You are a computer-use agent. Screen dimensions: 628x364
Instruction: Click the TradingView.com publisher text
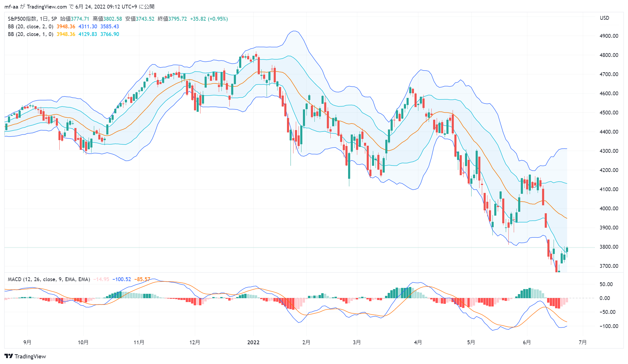pos(47,6)
